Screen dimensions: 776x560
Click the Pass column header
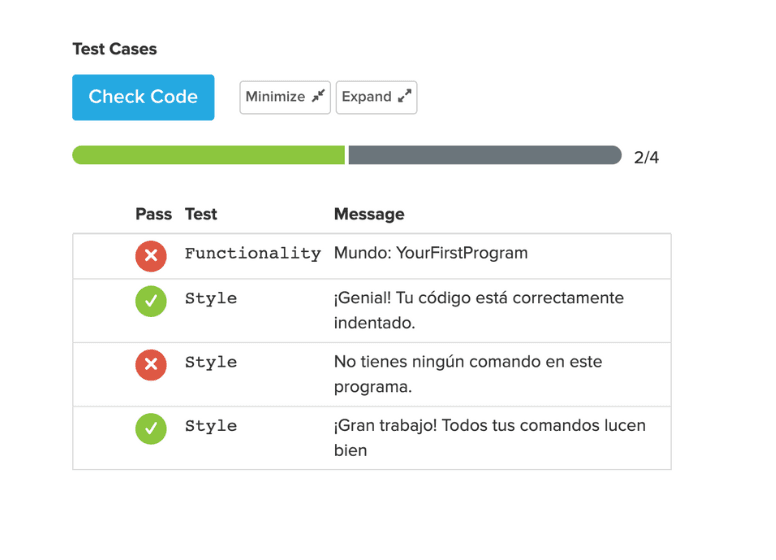pos(153,214)
